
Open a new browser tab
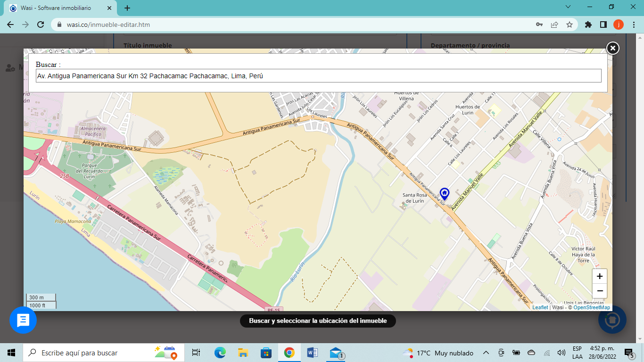(127, 8)
